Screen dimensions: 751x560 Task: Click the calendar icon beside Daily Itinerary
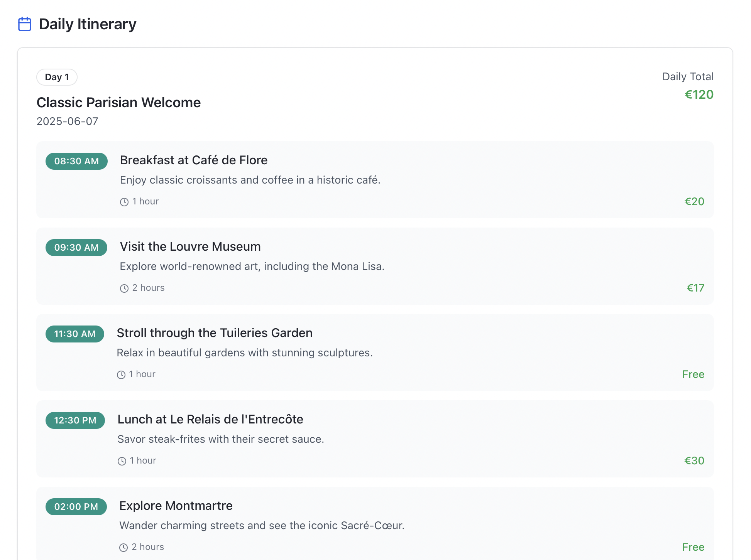[25, 24]
